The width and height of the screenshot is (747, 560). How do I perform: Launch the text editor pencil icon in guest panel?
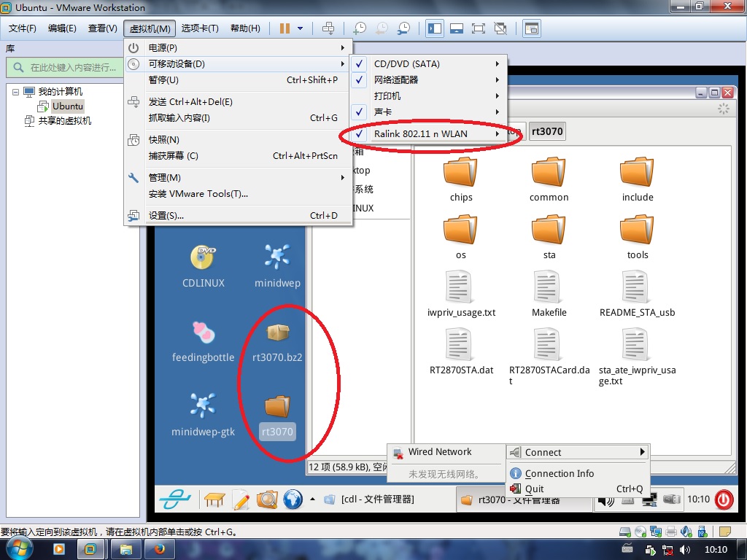(241, 499)
